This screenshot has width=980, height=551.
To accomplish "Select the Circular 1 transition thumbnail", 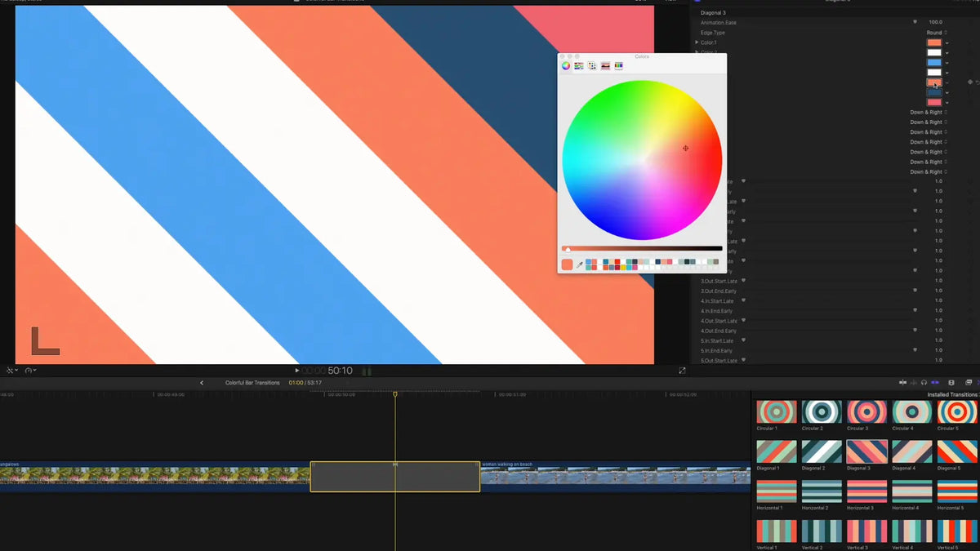I will (776, 411).
